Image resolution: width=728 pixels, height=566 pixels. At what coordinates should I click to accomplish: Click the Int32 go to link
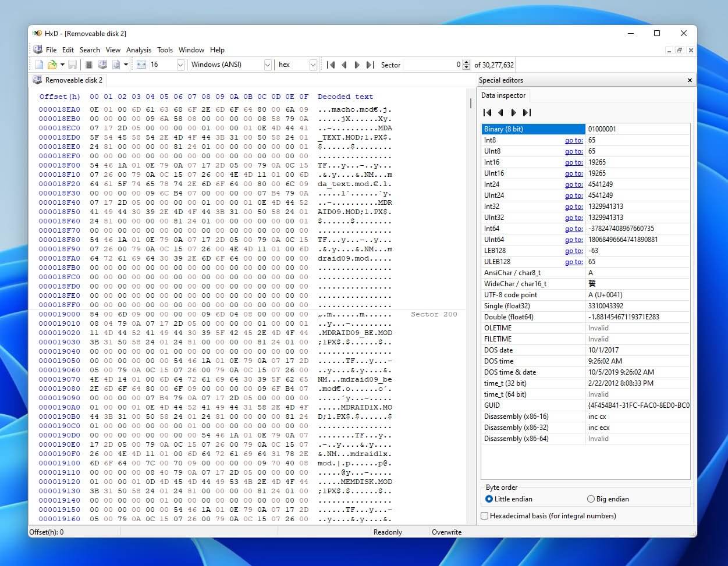573,207
